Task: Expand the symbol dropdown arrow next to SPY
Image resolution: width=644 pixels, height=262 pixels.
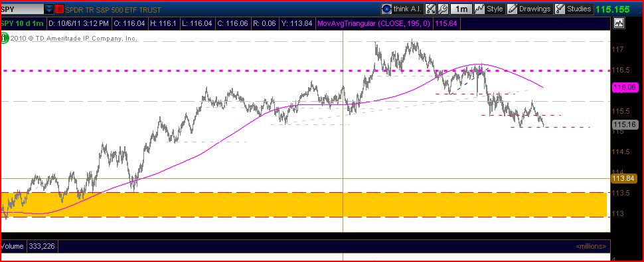Action: tap(49, 9)
